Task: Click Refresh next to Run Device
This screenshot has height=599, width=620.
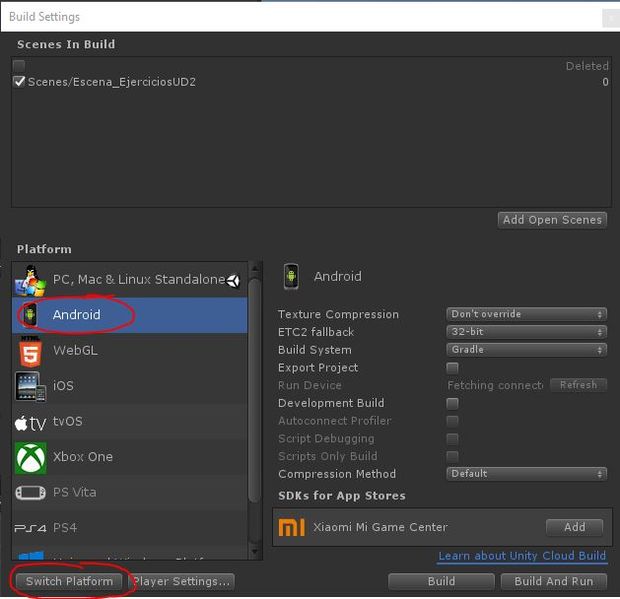Action: 578,385
